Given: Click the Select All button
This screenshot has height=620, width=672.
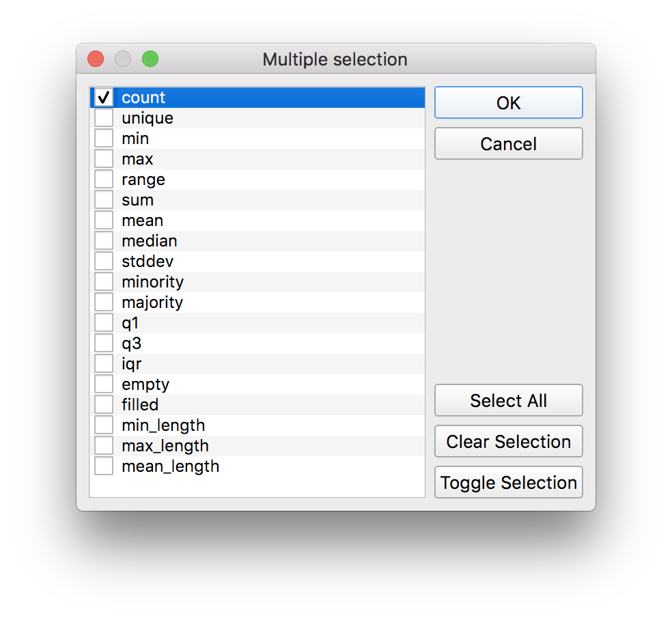Looking at the screenshot, I should coord(509,401).
